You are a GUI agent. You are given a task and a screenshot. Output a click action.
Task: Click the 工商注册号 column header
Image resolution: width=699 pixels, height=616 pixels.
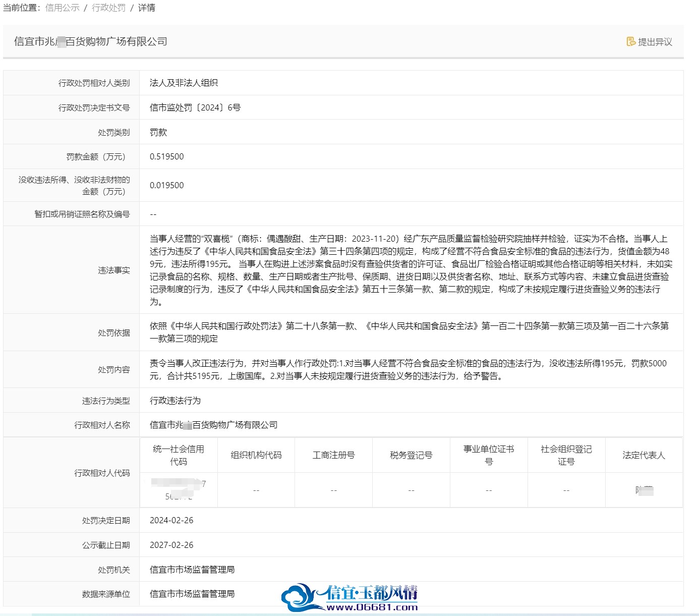(x=334, y=455)
